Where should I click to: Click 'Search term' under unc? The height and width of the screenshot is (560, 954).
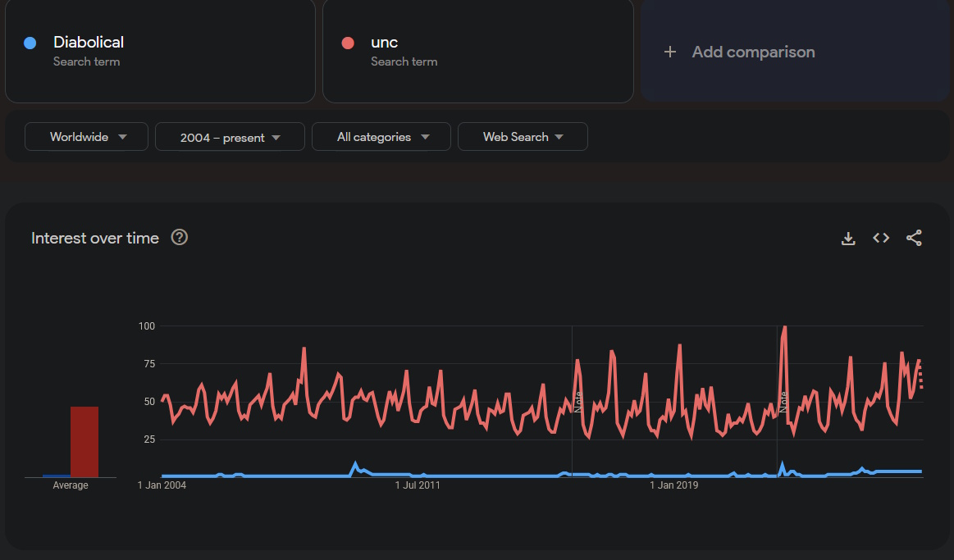point(404,61)
